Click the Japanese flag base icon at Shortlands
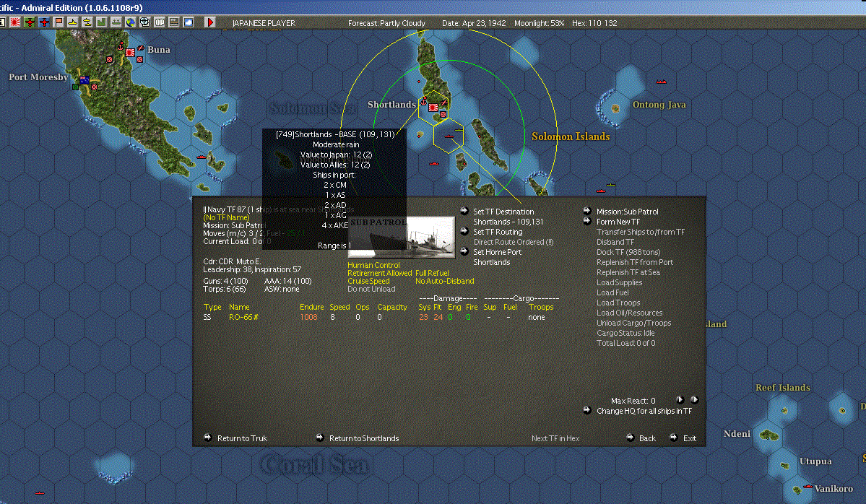Image resolution: width=866 pixels, height=504 pixels. pos(433,108)
